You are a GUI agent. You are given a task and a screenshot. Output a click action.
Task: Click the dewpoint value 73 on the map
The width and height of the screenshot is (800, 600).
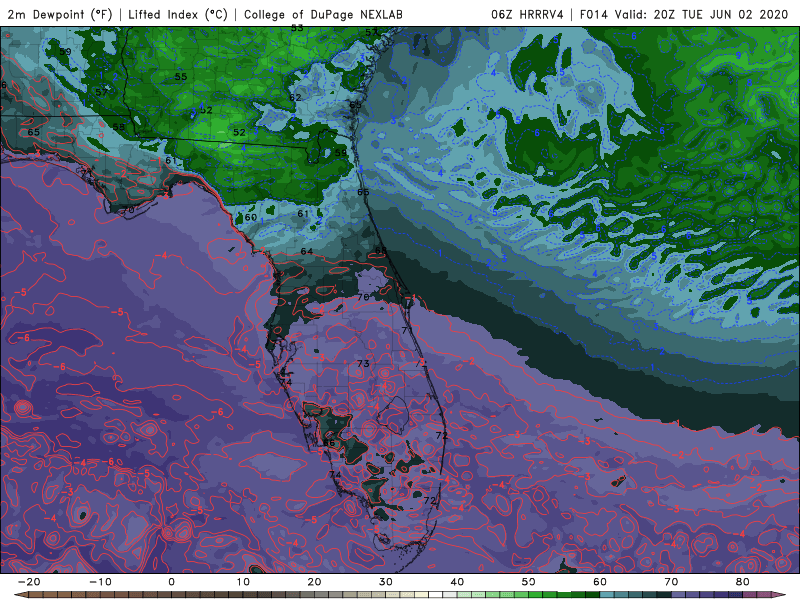[363, 363]
